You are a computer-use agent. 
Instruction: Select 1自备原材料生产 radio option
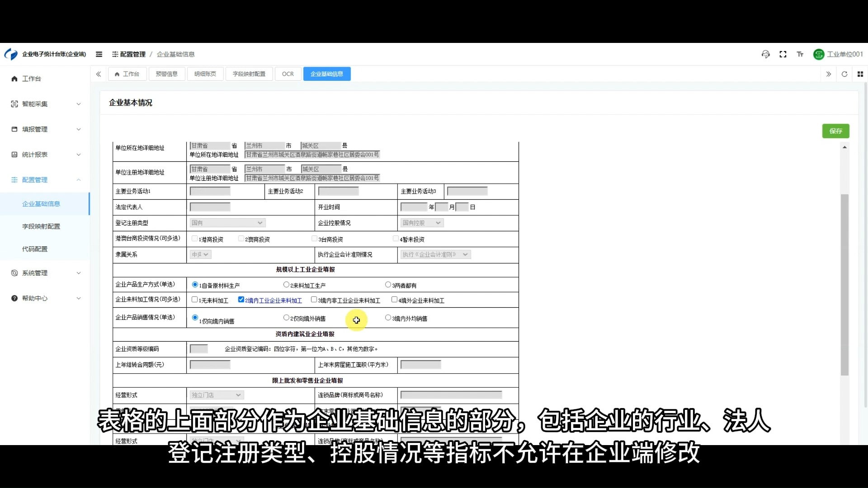[195, 285]
